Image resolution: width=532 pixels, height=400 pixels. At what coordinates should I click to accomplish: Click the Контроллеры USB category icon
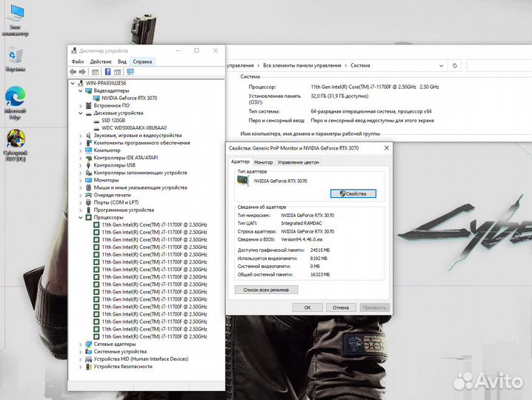(89, 165)
